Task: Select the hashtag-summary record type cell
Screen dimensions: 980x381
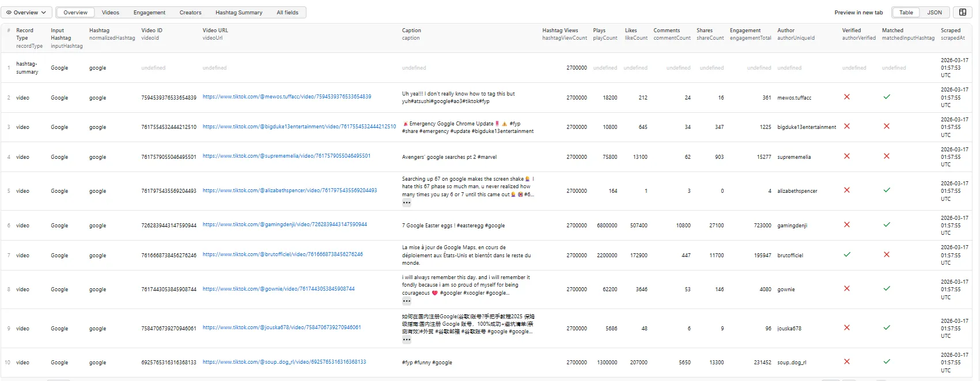Action: tap(27, 68)
